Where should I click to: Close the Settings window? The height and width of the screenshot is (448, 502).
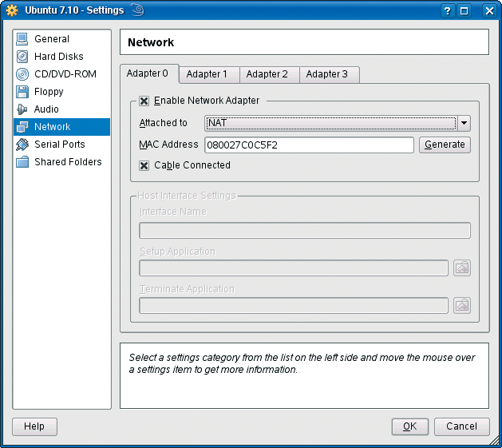pos(489,11)
